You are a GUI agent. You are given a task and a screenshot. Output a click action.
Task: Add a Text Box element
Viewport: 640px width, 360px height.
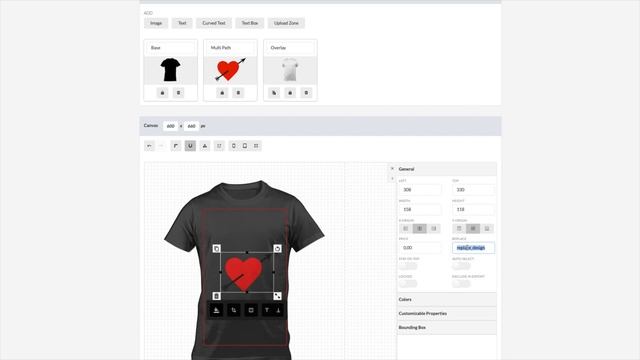(x=249, y=23)
